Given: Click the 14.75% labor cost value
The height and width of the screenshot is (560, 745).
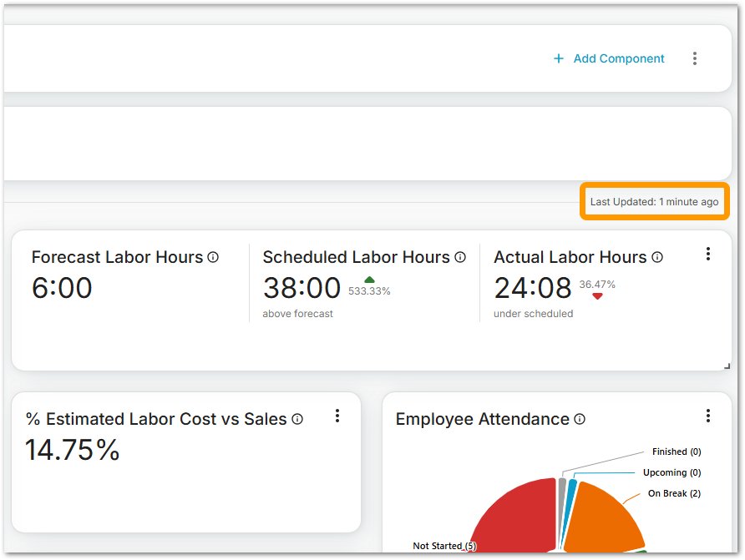Looking at the screenshot, I should point(73,450).
